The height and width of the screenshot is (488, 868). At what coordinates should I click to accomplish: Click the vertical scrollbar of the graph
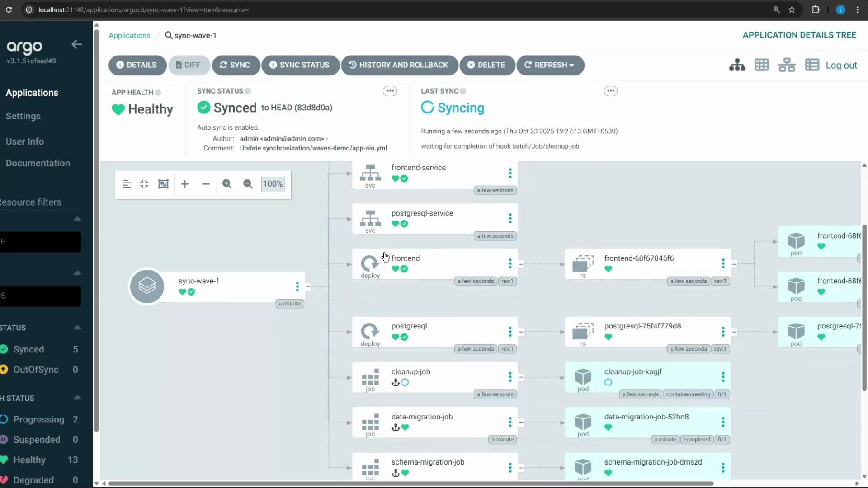pyautogui.click(x=864, y=307)
